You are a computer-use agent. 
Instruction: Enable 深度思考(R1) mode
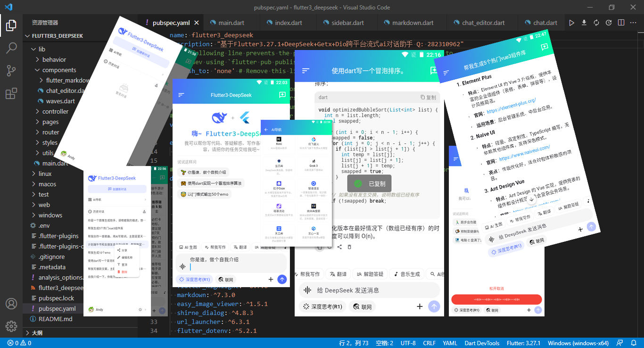click(x=194, y=279)
